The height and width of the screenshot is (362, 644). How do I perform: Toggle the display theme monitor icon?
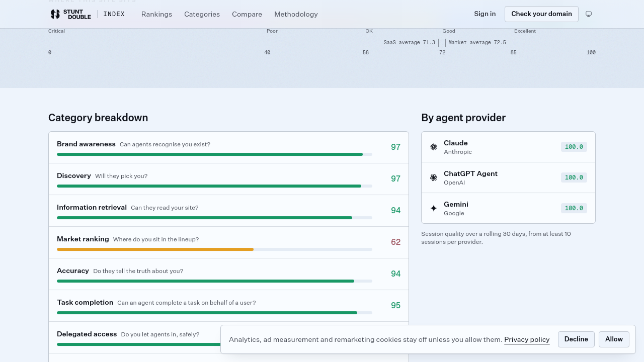(589, 14)
